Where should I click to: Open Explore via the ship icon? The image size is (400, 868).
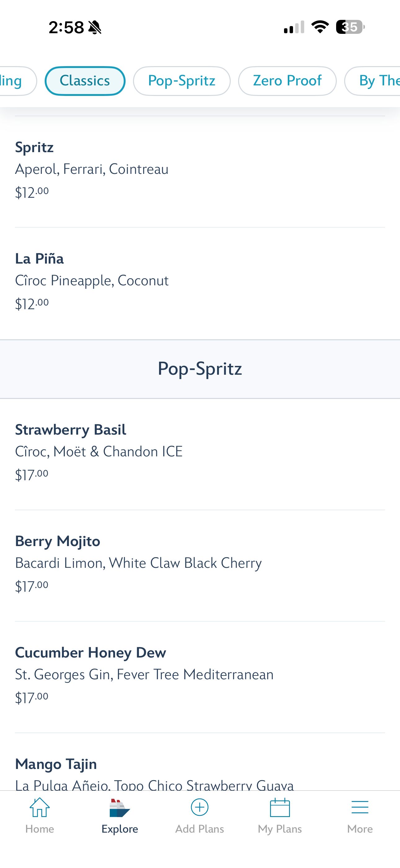click(119, 808)
